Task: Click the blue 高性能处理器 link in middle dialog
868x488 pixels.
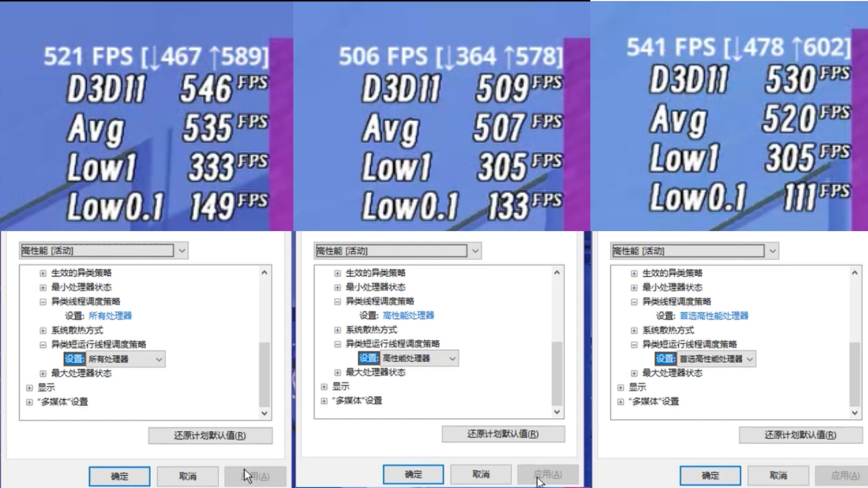Action: point(409,316)
